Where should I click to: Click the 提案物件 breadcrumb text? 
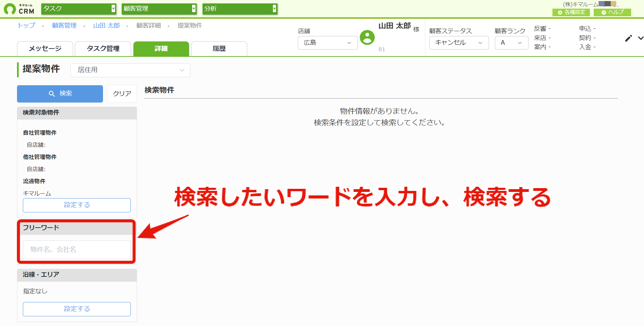pyautogui.click(x=190, y=25)
